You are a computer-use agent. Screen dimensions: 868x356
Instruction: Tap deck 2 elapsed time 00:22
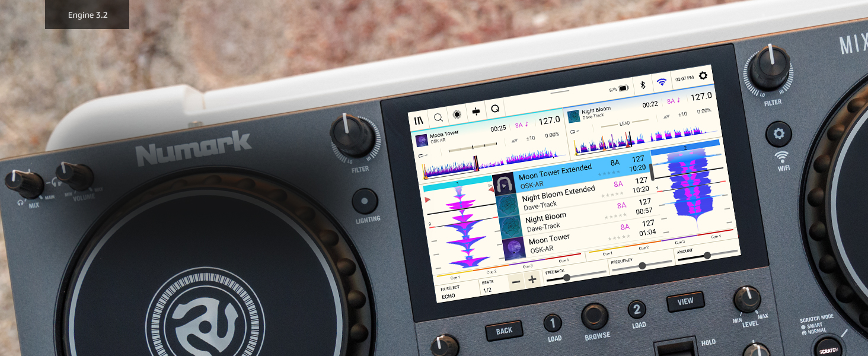[x=650, y=105]
